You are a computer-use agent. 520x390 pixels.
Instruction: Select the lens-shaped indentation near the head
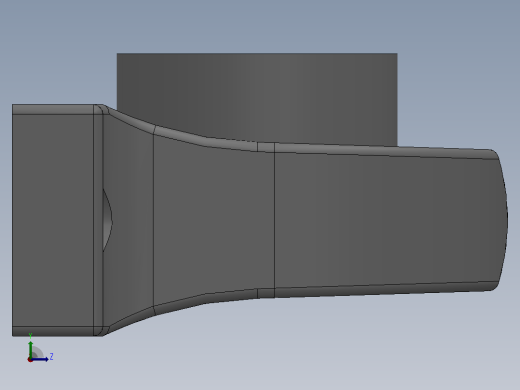(x=107, y=220)
